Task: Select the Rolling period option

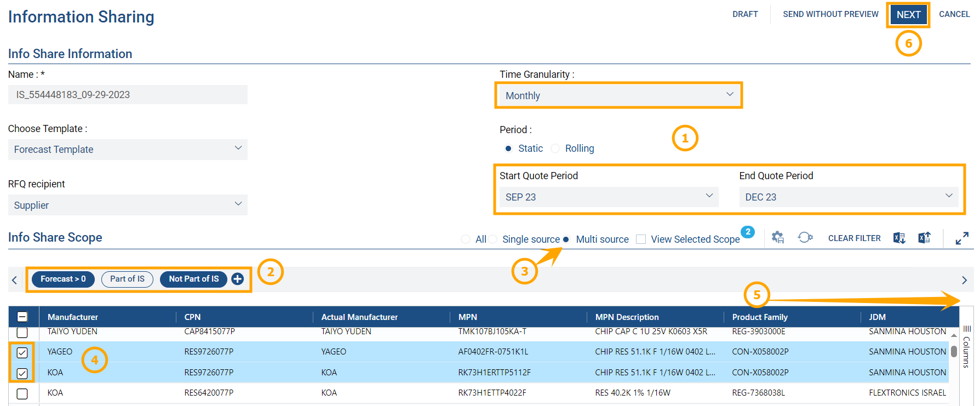Action: [555, 148]
